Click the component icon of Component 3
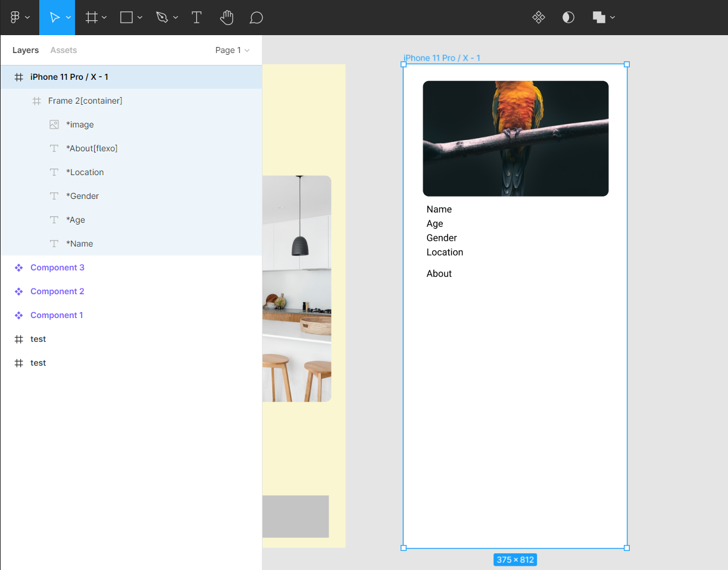The height and width of the screenshot is (570, 728). (18, 267)
